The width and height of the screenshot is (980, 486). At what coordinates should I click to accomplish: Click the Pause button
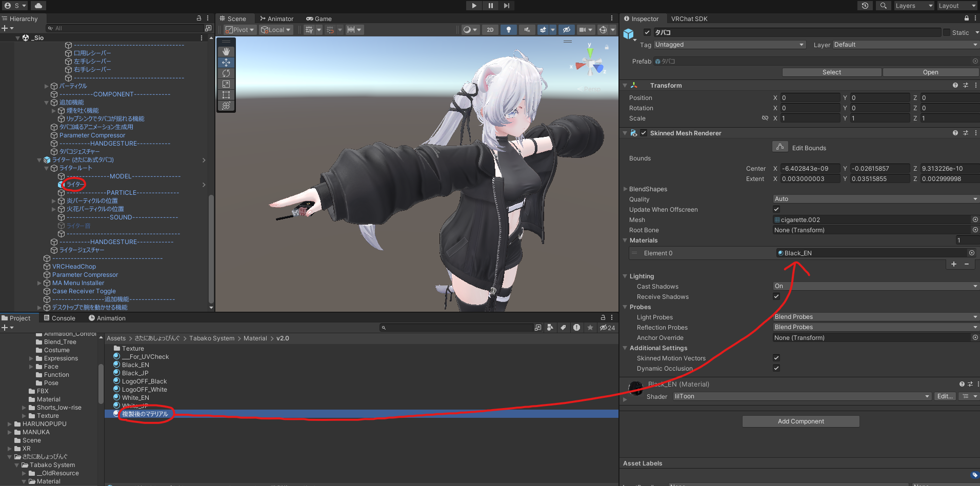(x=490, y=6)
